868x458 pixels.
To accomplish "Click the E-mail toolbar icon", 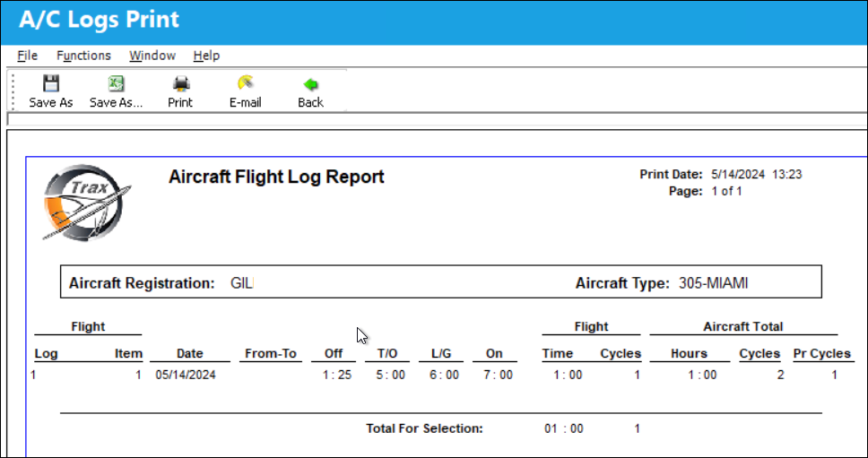I will point(245,83).
